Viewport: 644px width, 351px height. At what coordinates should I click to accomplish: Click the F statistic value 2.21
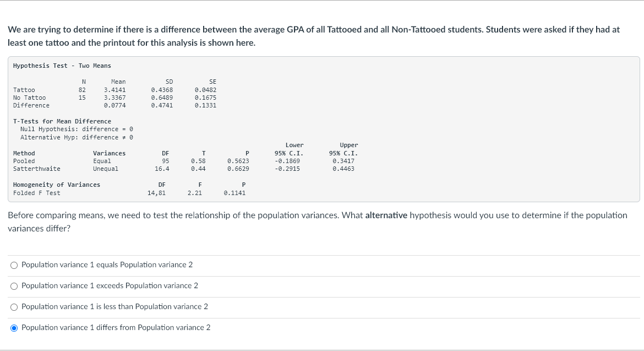pyautogui.click(x=194, y=193)
